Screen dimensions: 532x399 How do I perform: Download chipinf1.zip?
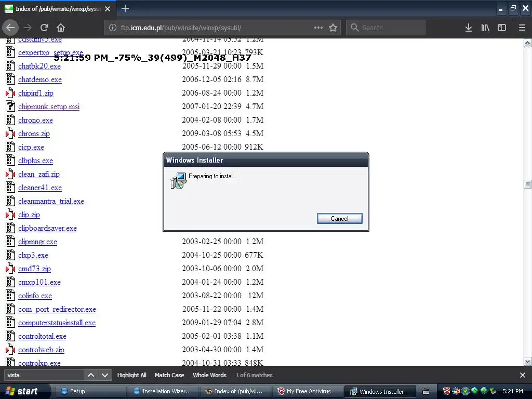[x=36, y=93]
